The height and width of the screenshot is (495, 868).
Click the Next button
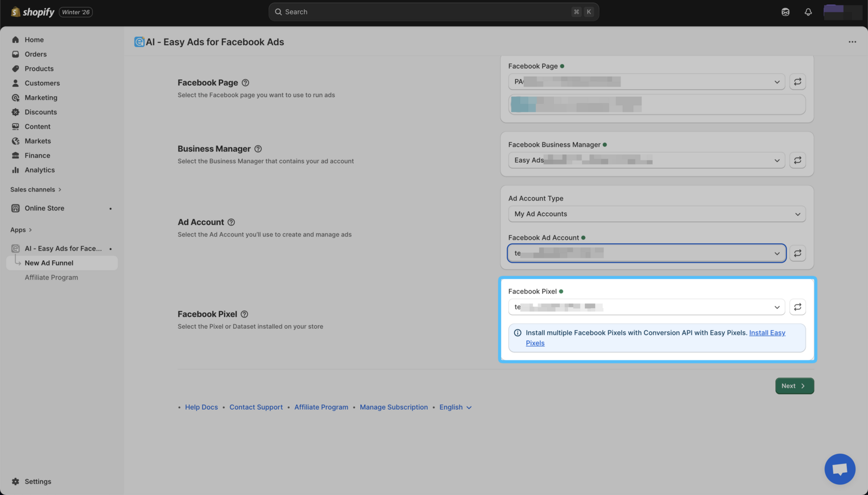click(x=794, y=386)
